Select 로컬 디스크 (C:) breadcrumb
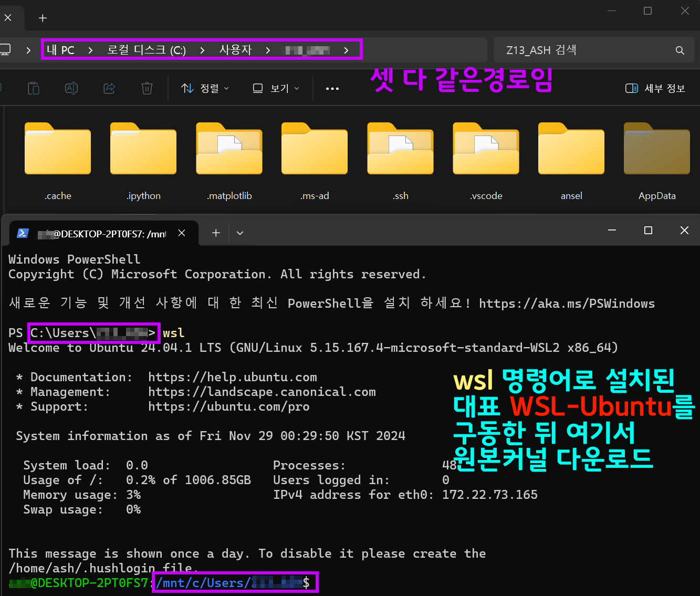700x596 pixels. [147, 50]
